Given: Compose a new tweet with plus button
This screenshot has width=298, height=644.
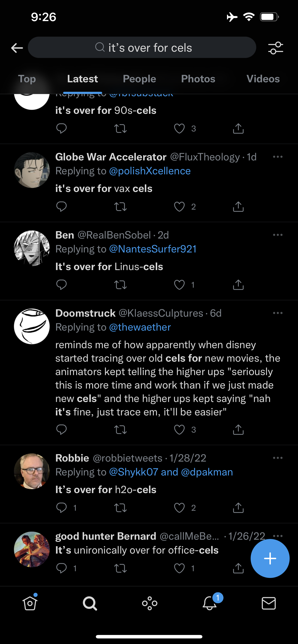Looking at the screenshot, I should point(270,558).
